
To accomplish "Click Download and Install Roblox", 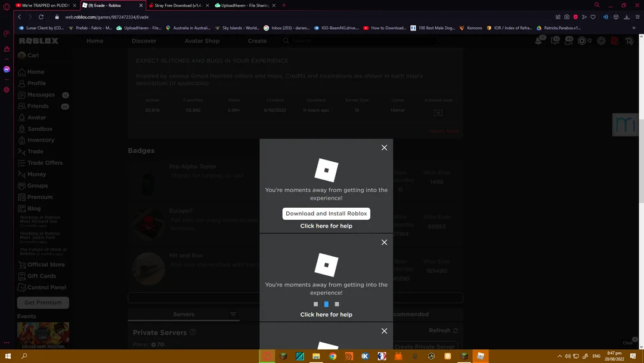I will (326, 213).
